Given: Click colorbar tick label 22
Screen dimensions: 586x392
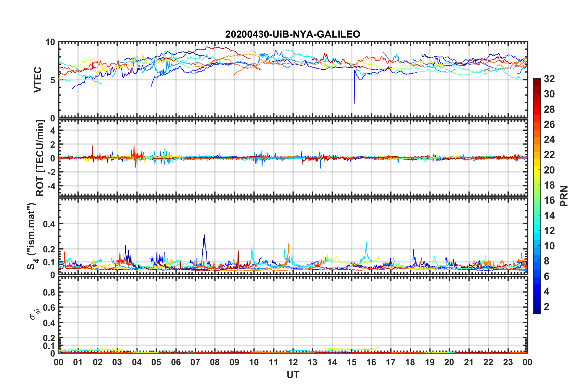Looking at the screenshot, I should click(549, 155).
